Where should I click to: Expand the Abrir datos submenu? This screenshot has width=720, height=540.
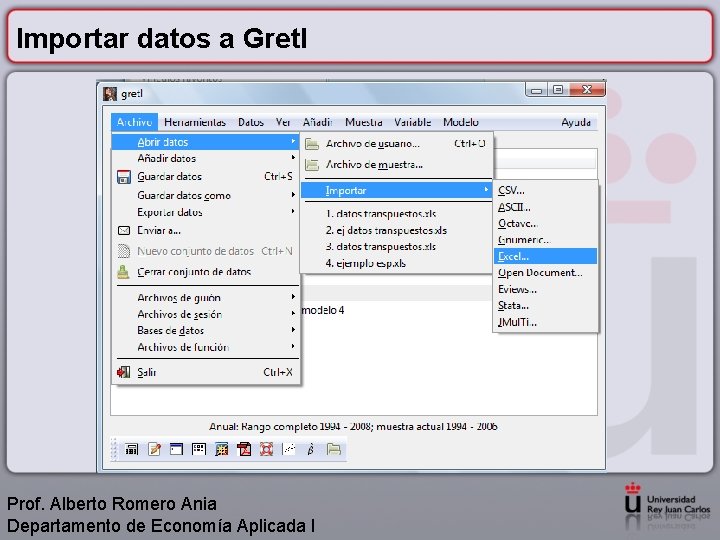pos(206,142)
